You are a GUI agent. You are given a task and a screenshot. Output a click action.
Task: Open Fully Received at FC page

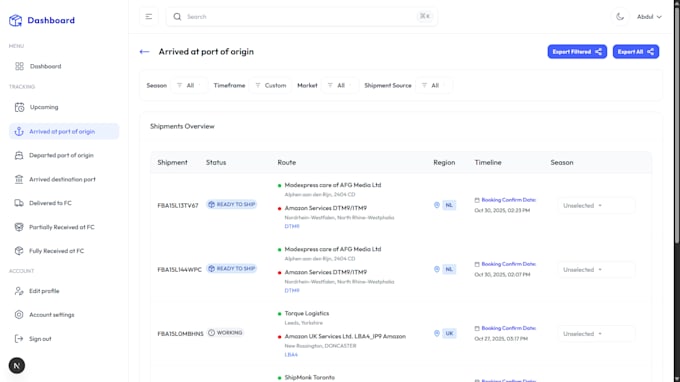(64, 251)
